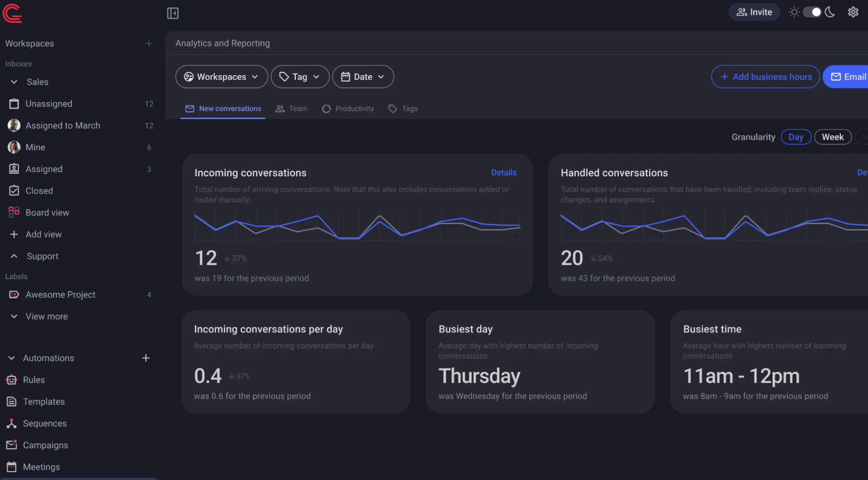This screenshot has height=480, width=868.
Task: Open Incoming conversations Details link
Action: [504, 172]
